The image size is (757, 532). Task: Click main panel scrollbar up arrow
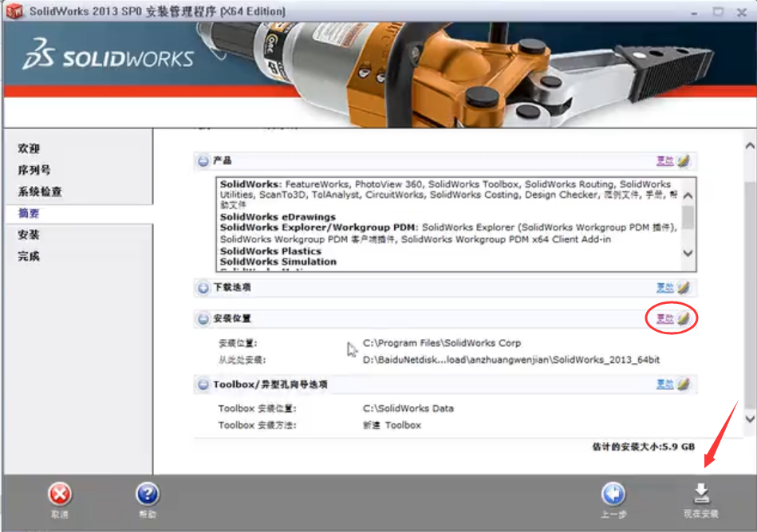pos(750,145)
